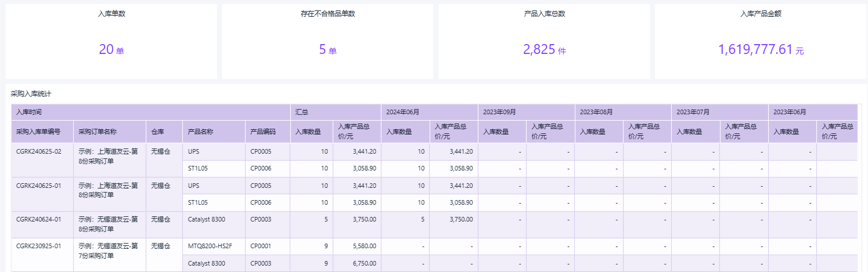Click 无锡仓 in the CGRK240624-01 row
This screenshot has height=272, width=868.
[161, 219]
